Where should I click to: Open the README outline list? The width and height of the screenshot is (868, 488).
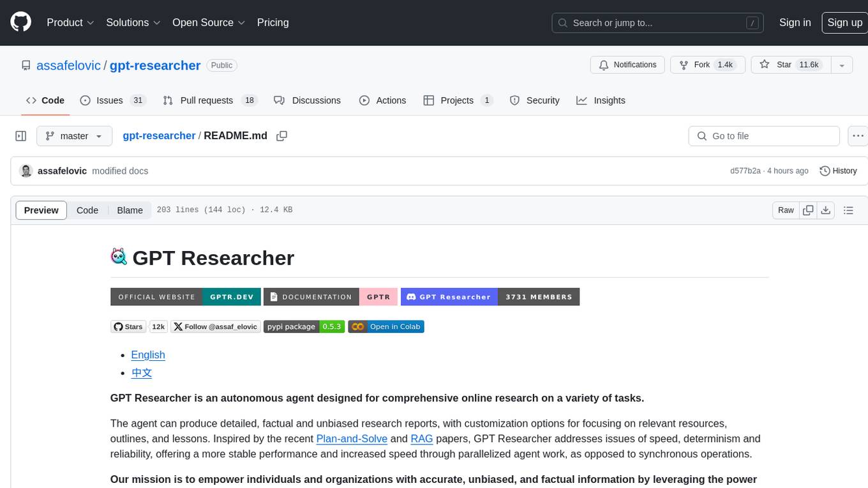coord(848,210)
